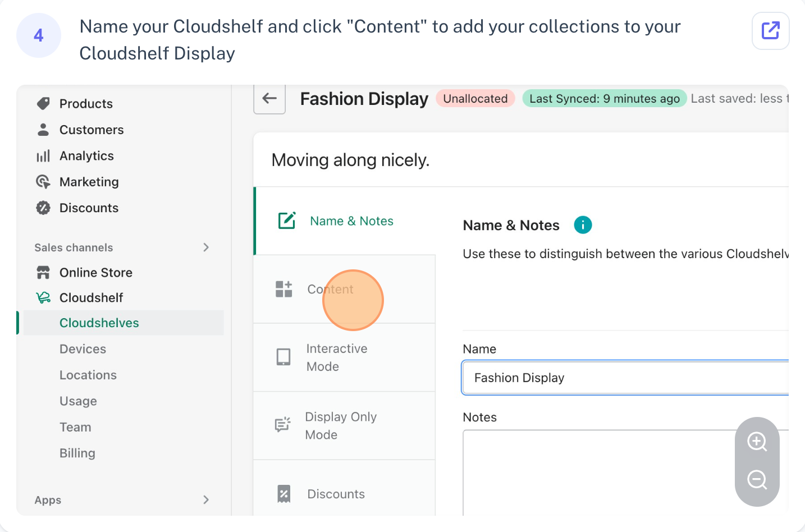Image resolution: width=805 pixels, height=532 pixels.
Task: Select Marketing in the sidebar
Action: 89,182
